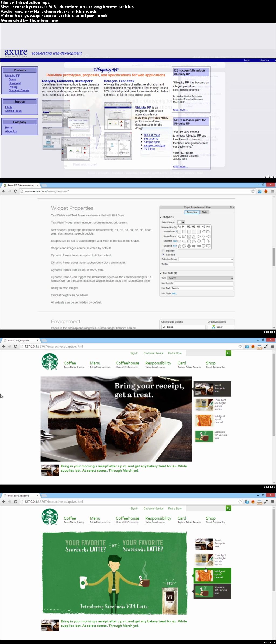
Task: Bookmark the axure.com news page with the star
Action: [x=253, y=191]
